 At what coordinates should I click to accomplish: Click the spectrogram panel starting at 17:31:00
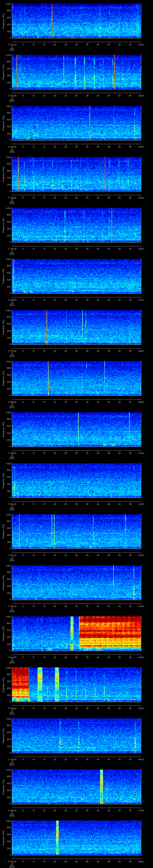(76, 21)
